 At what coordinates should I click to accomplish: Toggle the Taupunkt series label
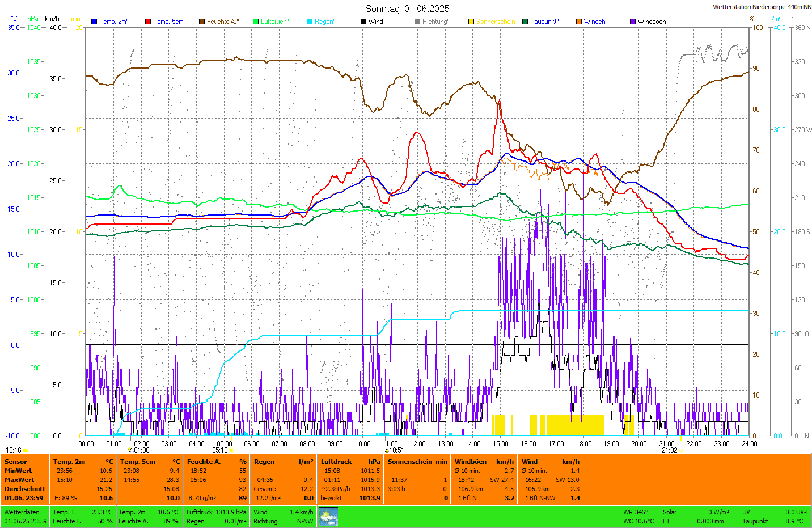point(544,22)
